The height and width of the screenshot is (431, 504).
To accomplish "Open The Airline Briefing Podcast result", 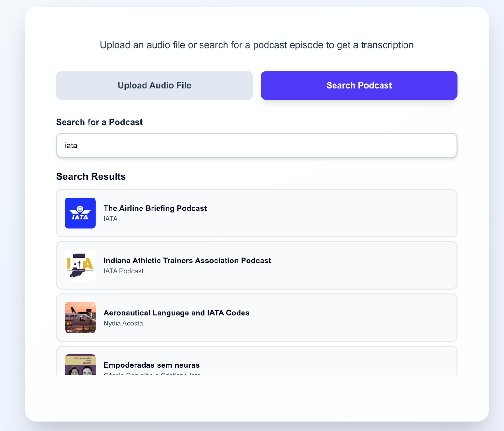I will [257, 213].
